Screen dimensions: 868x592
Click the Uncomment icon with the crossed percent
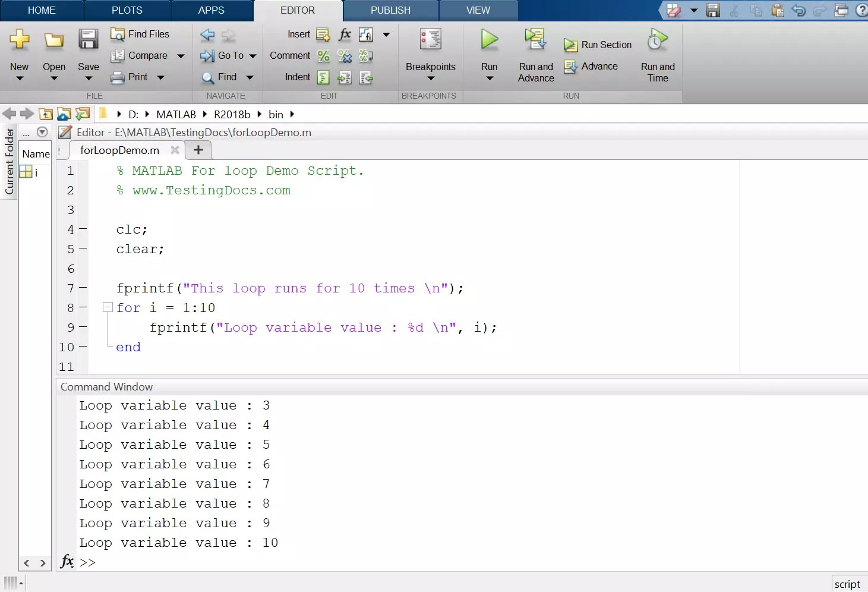point(345,56)
